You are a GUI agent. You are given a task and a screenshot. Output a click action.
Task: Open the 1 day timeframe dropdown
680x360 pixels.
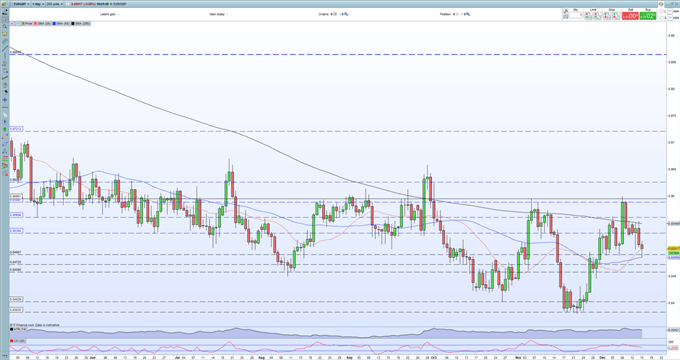pyautogui.click(x=39, y=4)
